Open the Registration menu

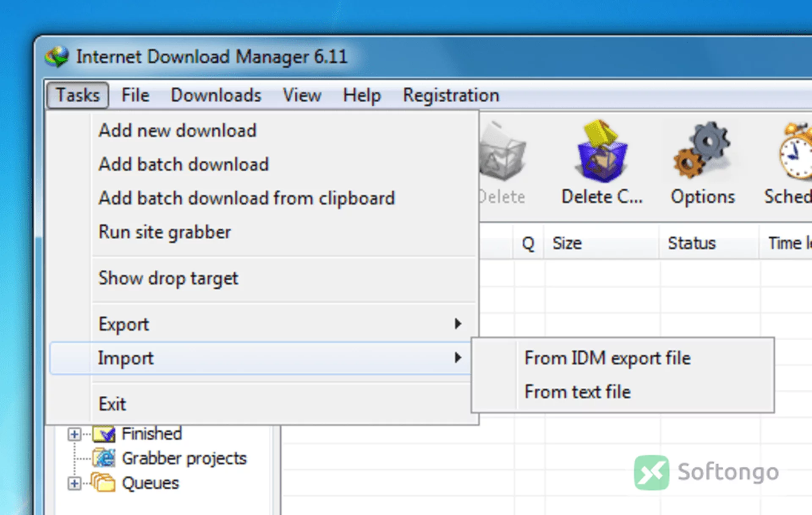[x=451, y=95]
